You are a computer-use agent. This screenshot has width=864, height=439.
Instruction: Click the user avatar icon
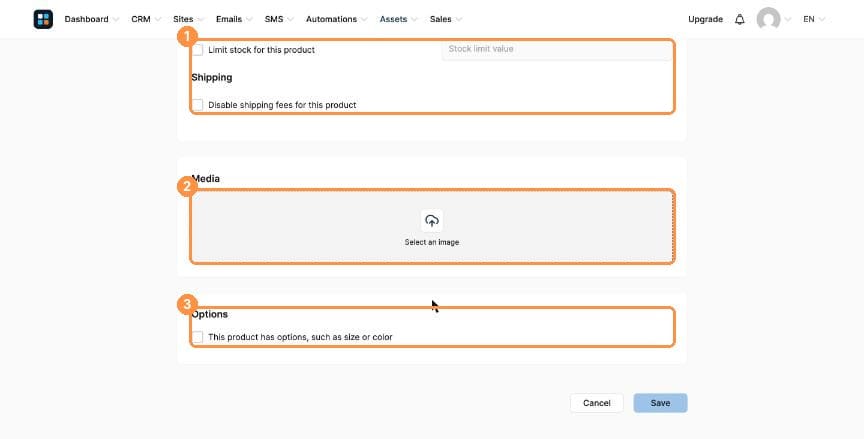coord(768,19)
